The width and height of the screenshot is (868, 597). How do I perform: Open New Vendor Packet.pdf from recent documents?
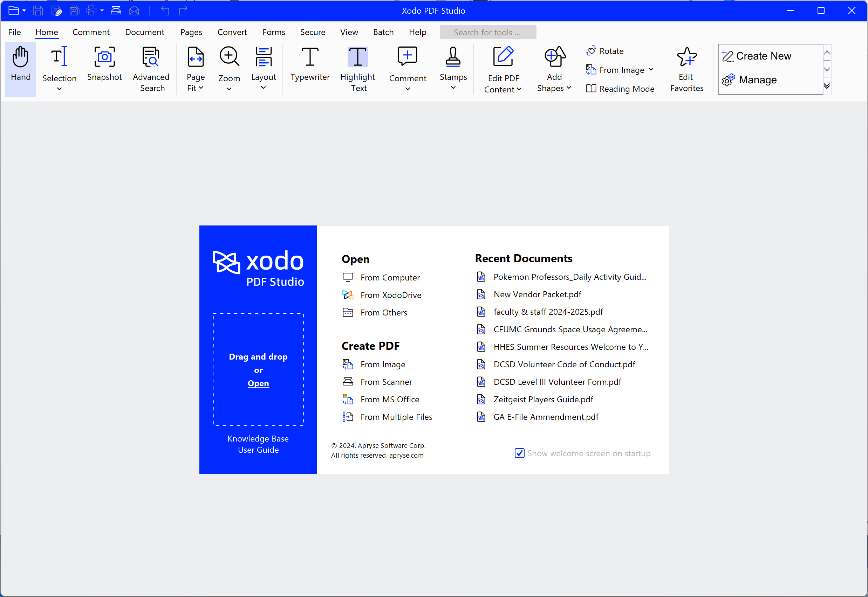click(x=537, y=294)
